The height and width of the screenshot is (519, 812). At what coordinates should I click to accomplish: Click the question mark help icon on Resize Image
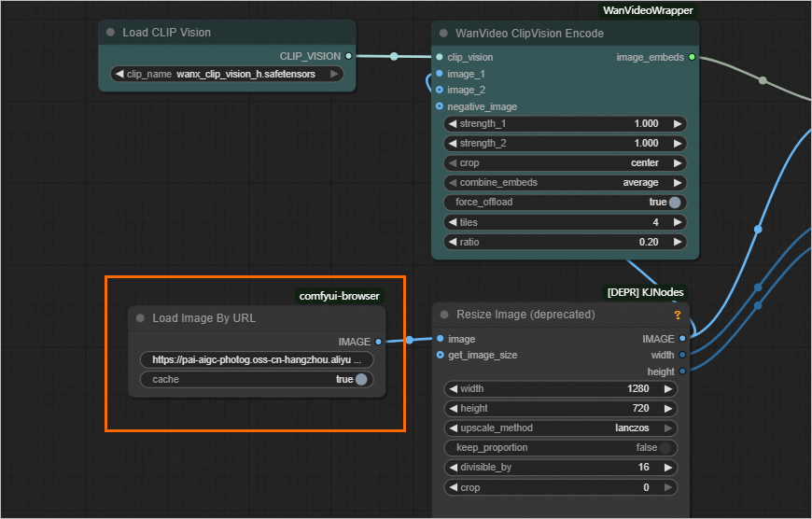click(677, 316)
